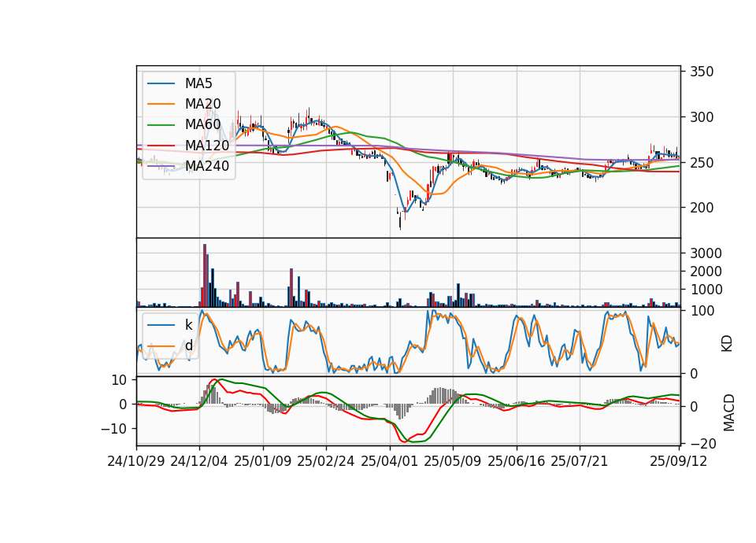Click the green MA60 legend line sample

pyautogui.click(x=161, y=125)
